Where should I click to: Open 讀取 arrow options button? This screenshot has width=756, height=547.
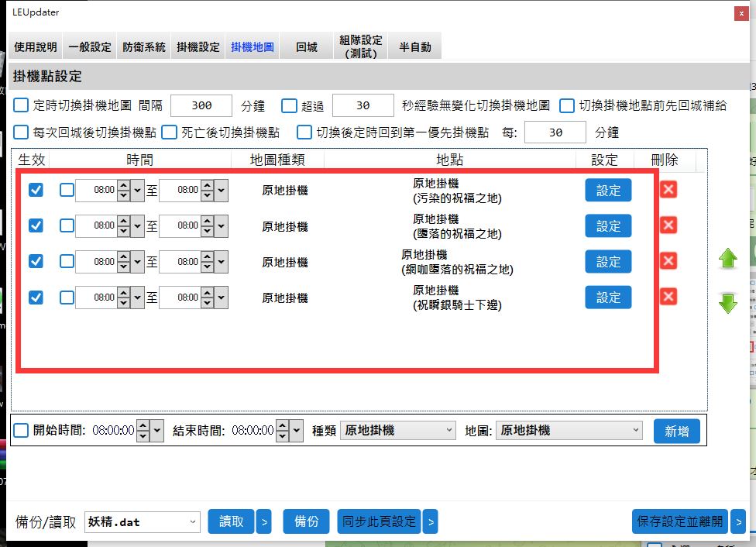pos(263,521)
